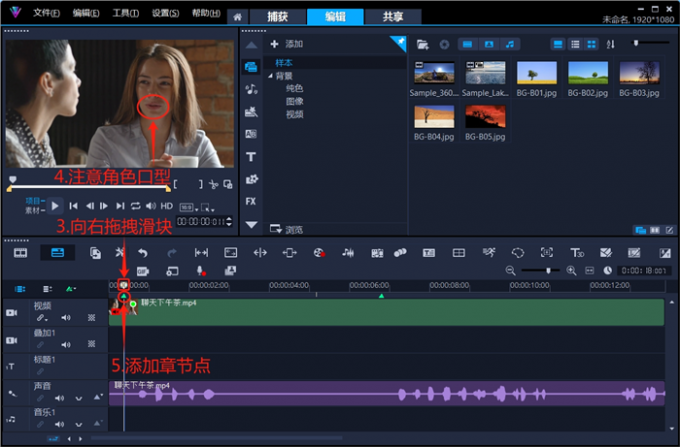Switch library to thumbnail view
The height and width of the screenshot is (447, 680).
pos(591,44)
